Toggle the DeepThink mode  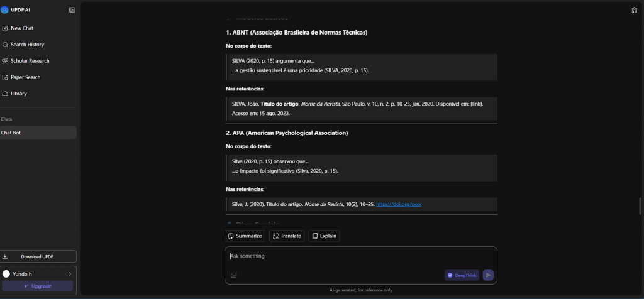click(462, 275)
